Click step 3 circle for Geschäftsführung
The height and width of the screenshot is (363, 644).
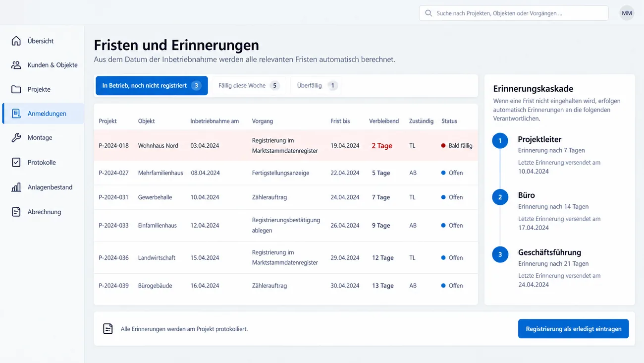pyautogui.click(x=500, y=254)
